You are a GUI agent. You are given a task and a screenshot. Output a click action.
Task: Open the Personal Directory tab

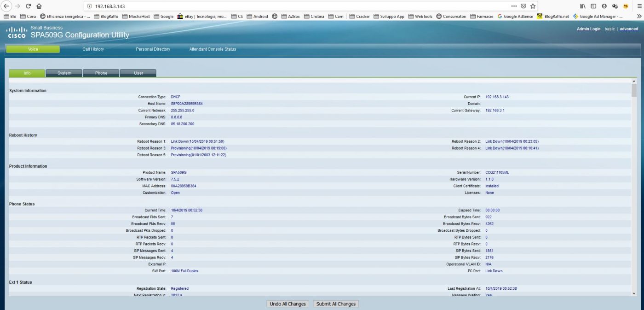153,49
